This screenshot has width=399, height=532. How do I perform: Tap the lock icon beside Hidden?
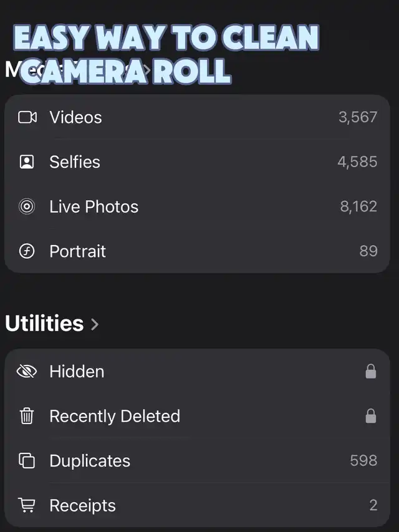tap(370, 372)
